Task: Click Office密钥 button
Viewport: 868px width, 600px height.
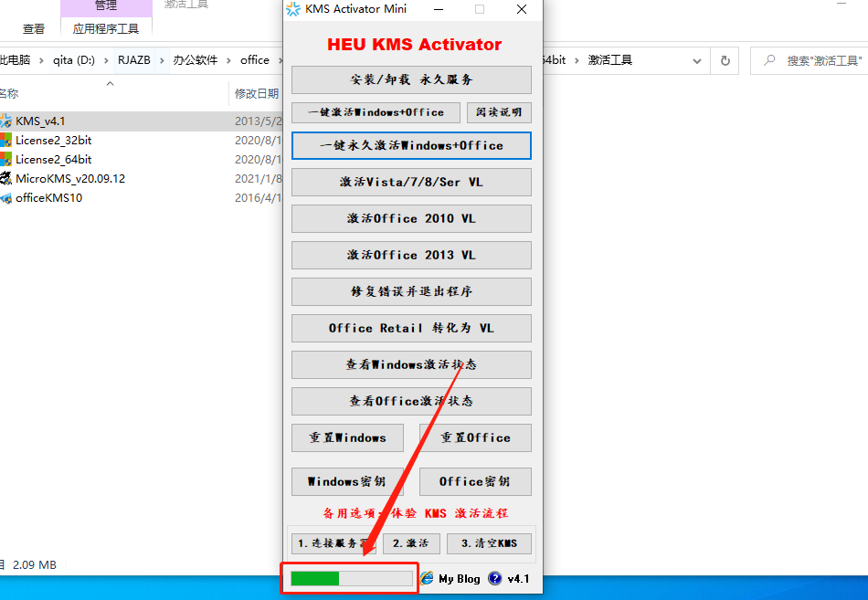Action: [475, 481]
